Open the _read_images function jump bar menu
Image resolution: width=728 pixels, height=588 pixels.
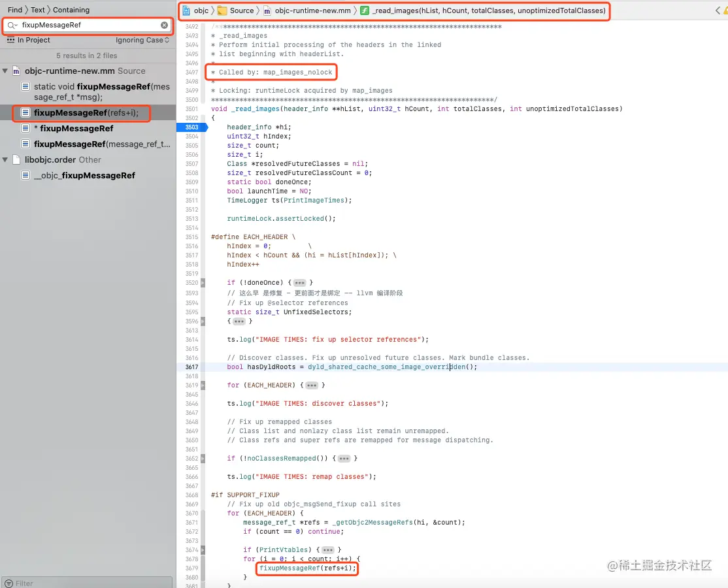pyautogui.click(x=483, y=10)
